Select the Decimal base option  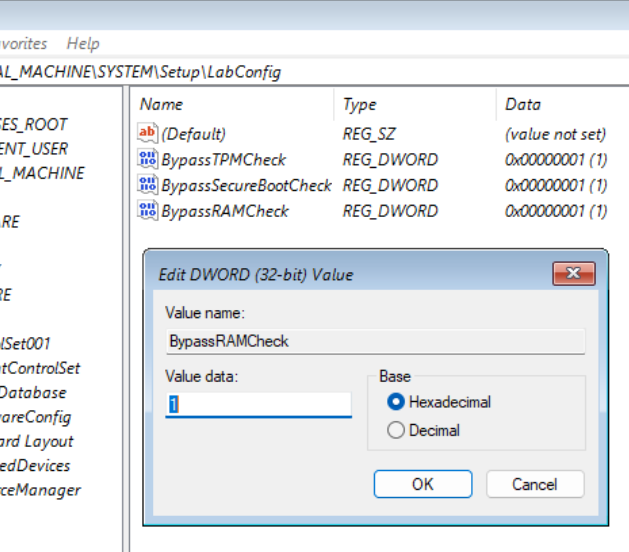point(396,431)
